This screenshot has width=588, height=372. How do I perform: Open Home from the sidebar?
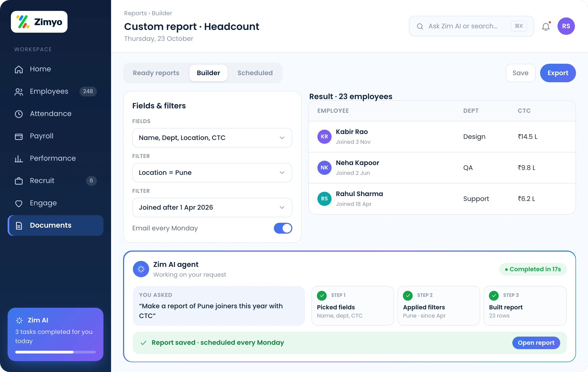(x=56, y=69)
